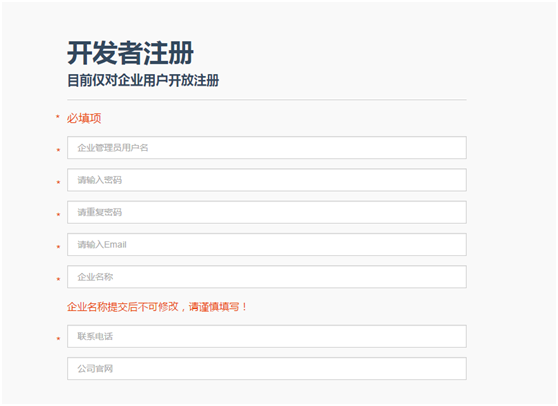
Task: Click the 开发者注册 page heading
Action: pyautogui.click(x=130, y=53)
